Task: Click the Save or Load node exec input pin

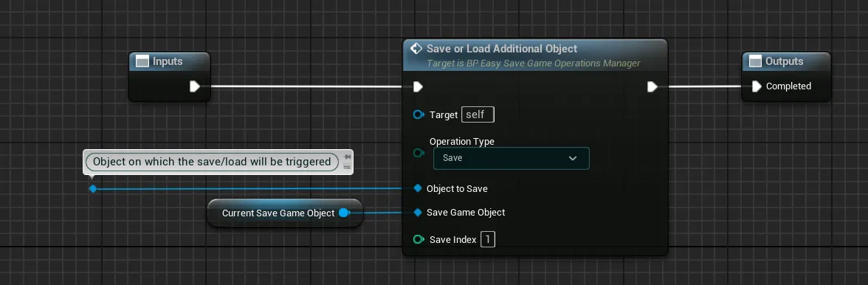Action: pos(418,86)
